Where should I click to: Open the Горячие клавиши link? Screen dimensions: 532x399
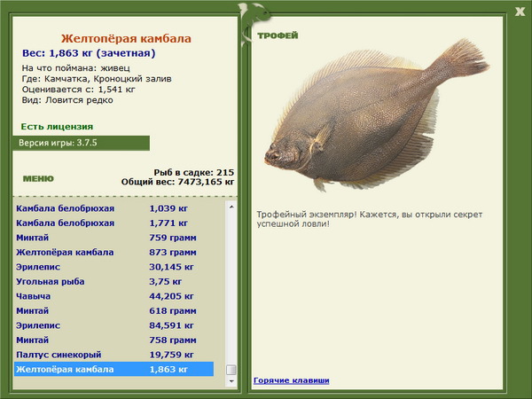(292, 380)
